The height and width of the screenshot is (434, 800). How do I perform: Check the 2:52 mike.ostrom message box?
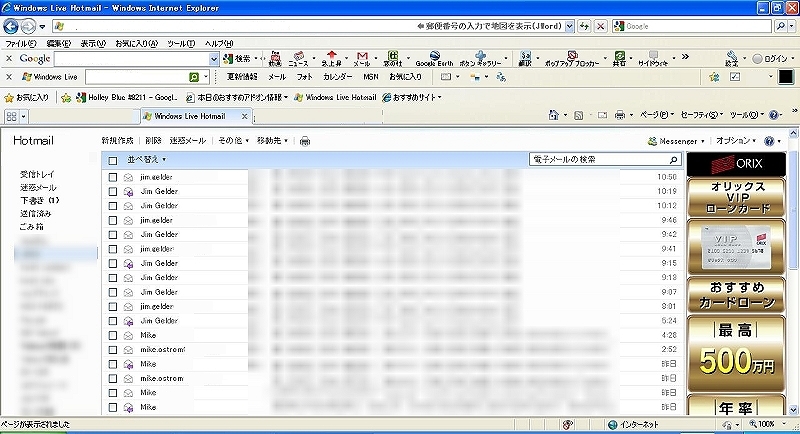pos(113,350)
